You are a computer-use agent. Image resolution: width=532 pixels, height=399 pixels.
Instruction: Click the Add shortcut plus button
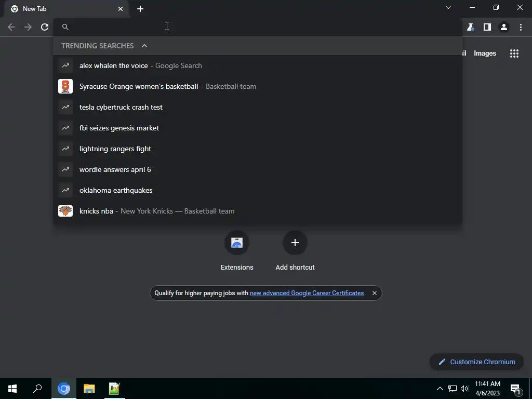point(295,243)
